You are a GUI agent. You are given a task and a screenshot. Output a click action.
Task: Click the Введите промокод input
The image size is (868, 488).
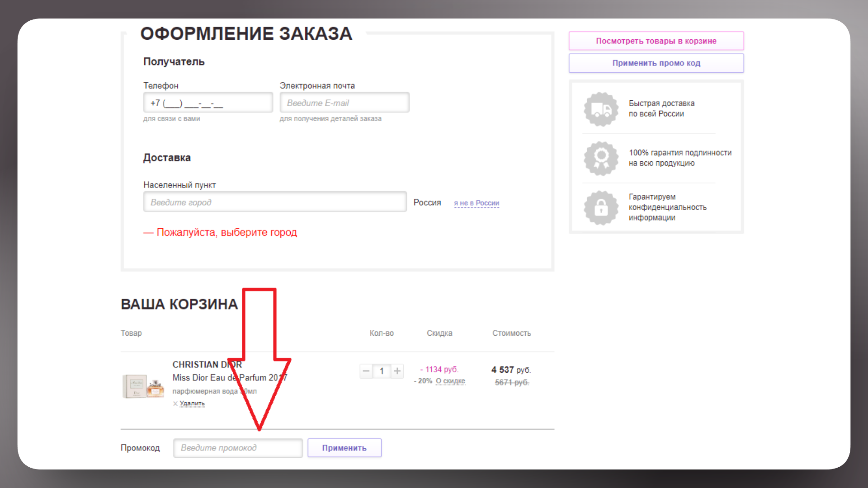point(238,448)
